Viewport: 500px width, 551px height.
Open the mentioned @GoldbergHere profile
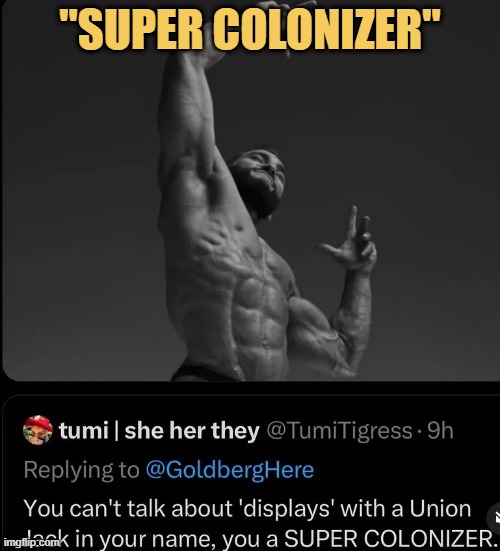[x=229, y=470]
